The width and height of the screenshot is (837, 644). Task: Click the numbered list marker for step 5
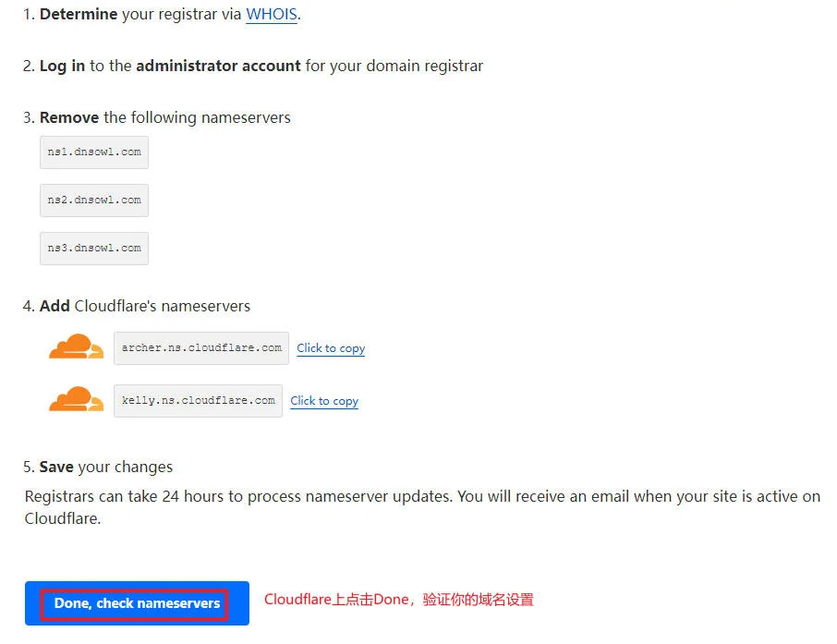[x=26, y=467]
